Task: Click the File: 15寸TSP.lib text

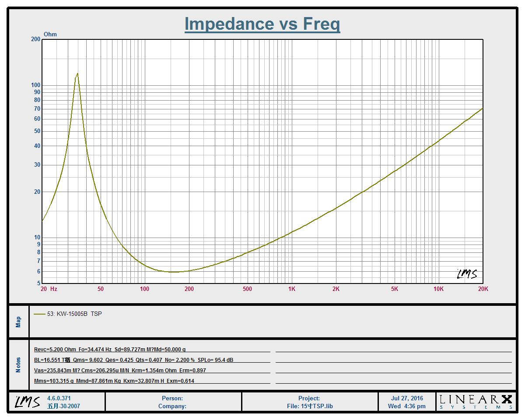Action: point(310,406)
